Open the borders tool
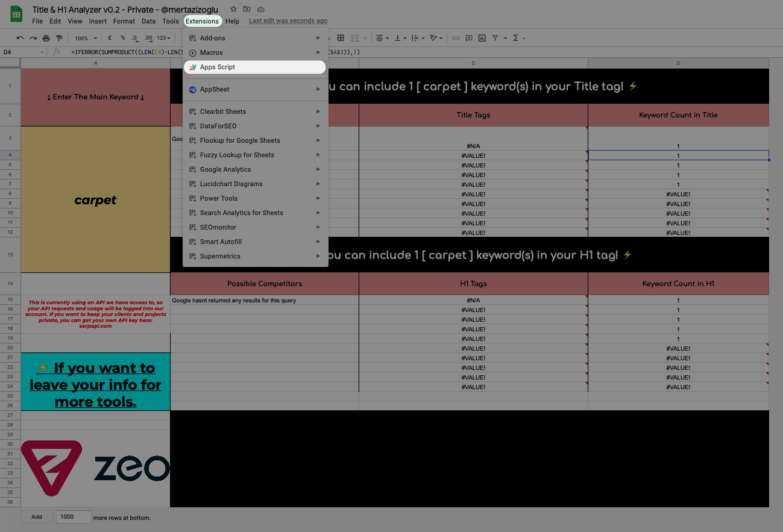This screenshot has height=532, width=783. click(x=341, y=38)
